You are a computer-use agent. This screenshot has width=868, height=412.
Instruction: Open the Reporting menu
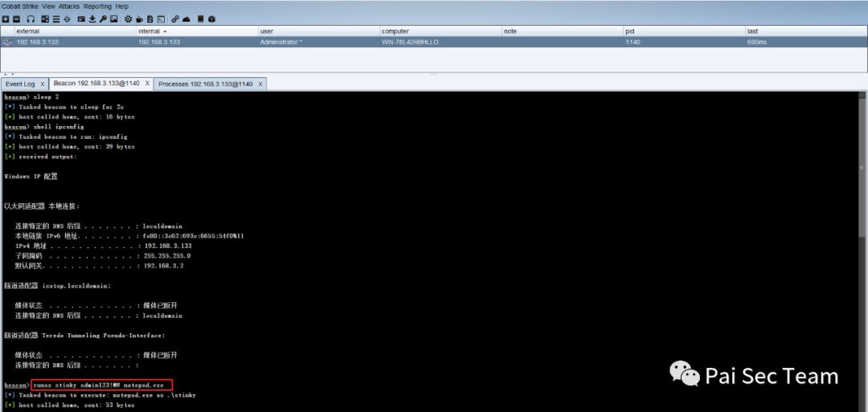click(x=97, y=6)
